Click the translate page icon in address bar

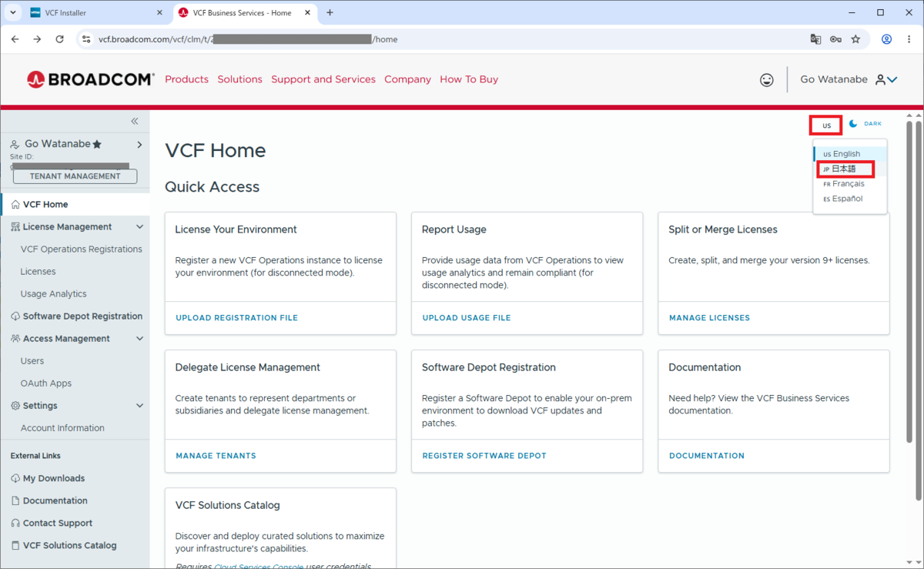815,39
